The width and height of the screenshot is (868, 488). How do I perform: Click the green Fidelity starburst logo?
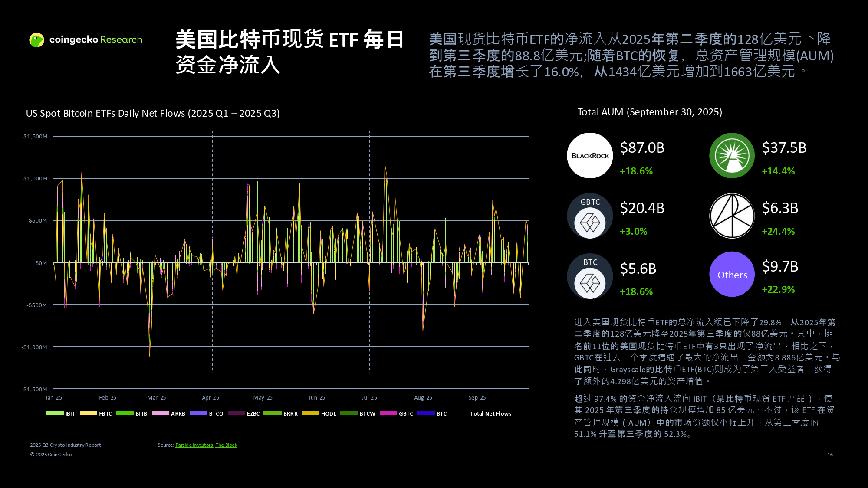tap(732, 156)
